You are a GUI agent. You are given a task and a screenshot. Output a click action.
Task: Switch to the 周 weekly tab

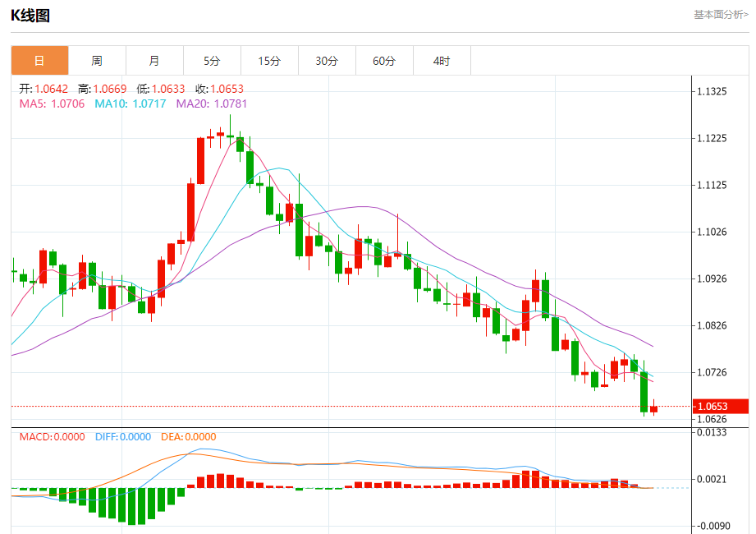click(x=97, y=61)
